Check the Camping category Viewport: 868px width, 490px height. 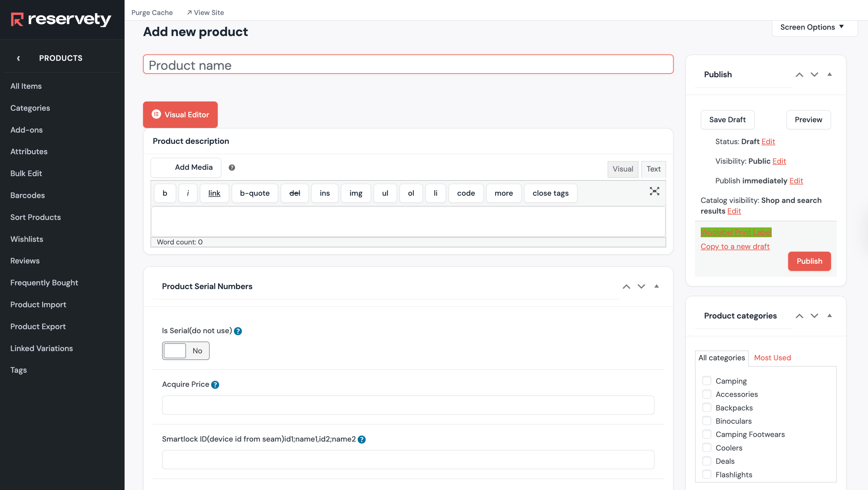tap(707, 381)
